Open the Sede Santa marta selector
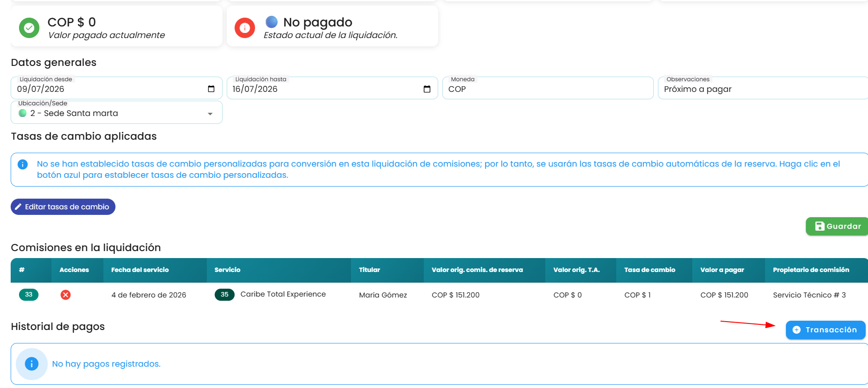Image resolution: width=868 pixels, height=388 pixels. pyautogui.click(x=116, y=113)
